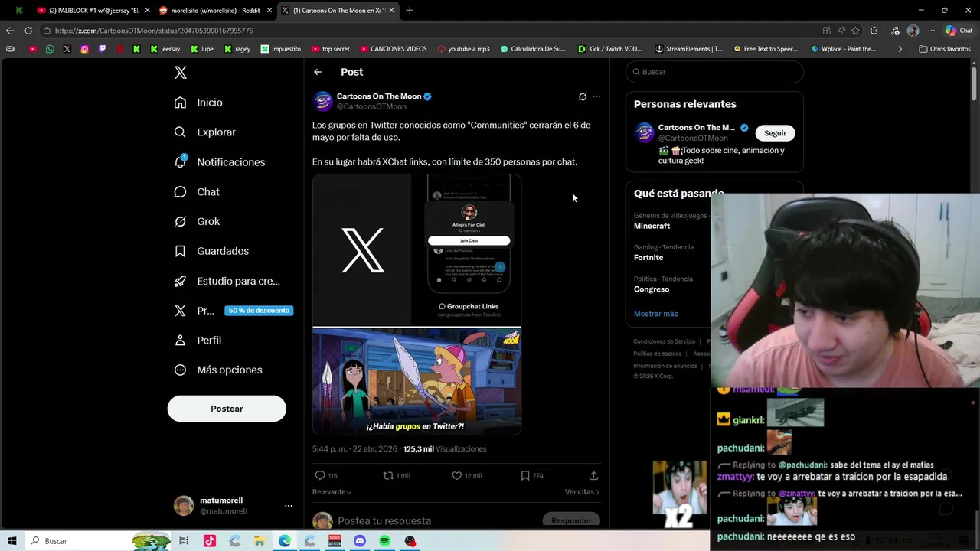Go back with the post header arrow

pos(318,72)
